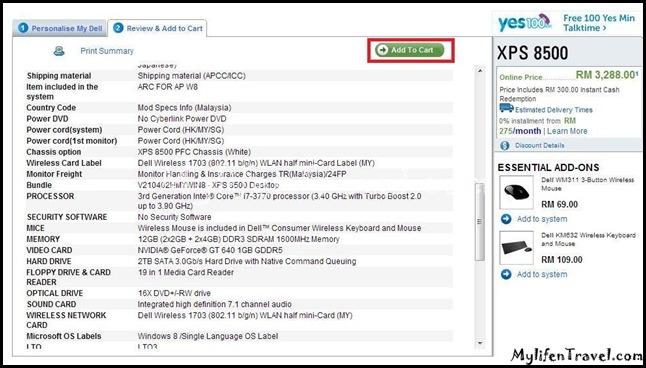The width and height of the screenshot is (646, 368).
Task: Click the Dell WM311 wireless mouse thumbnail
Action: pos(517,192)
